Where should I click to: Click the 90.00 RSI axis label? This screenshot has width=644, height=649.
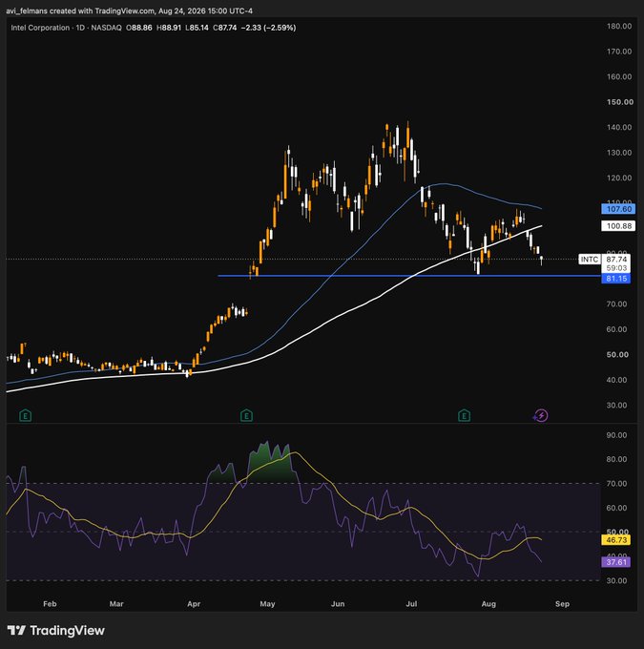pos(616,435)
